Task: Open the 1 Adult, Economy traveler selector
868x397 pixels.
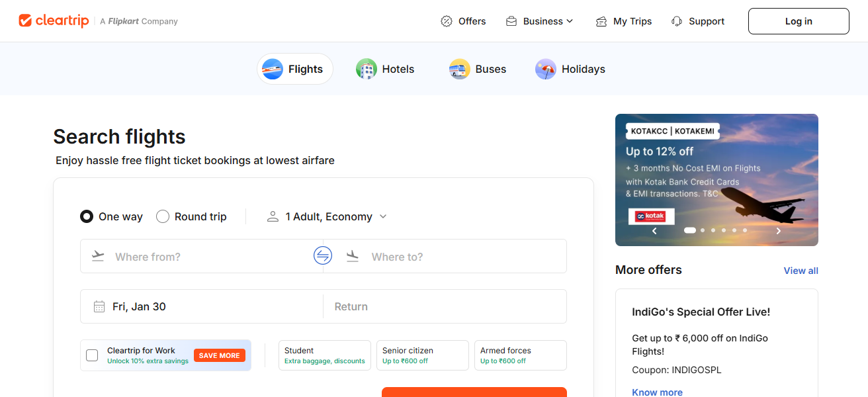Action: pos(326,216)
